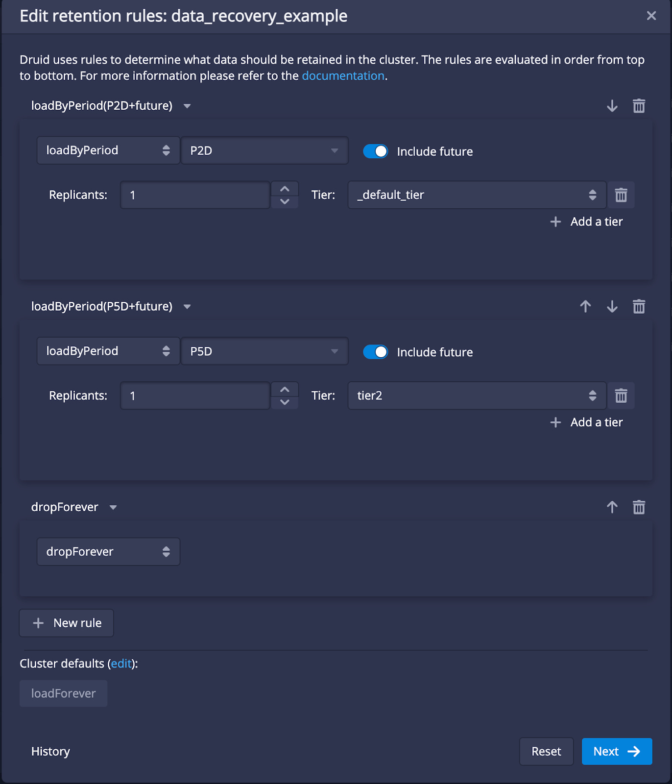Remove the _default_tier tier entry
Viewport: 672px width, 784px height.
pos(621,195)
